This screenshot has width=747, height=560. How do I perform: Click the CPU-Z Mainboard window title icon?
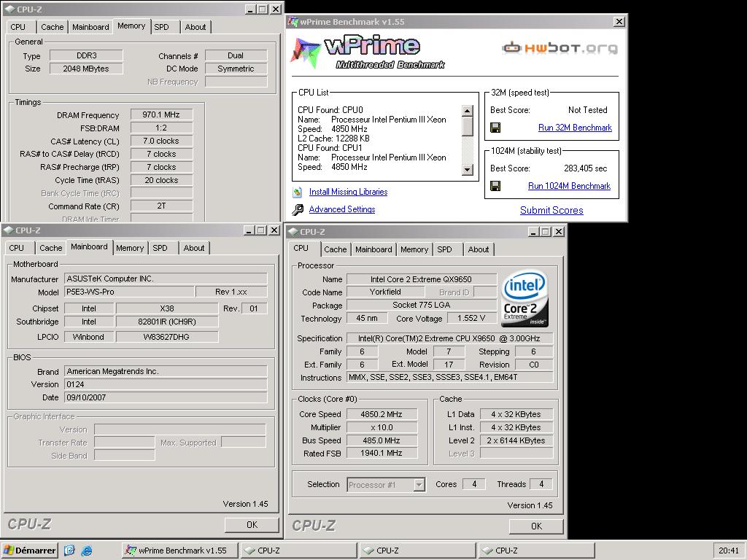click(x=8, y=230)
